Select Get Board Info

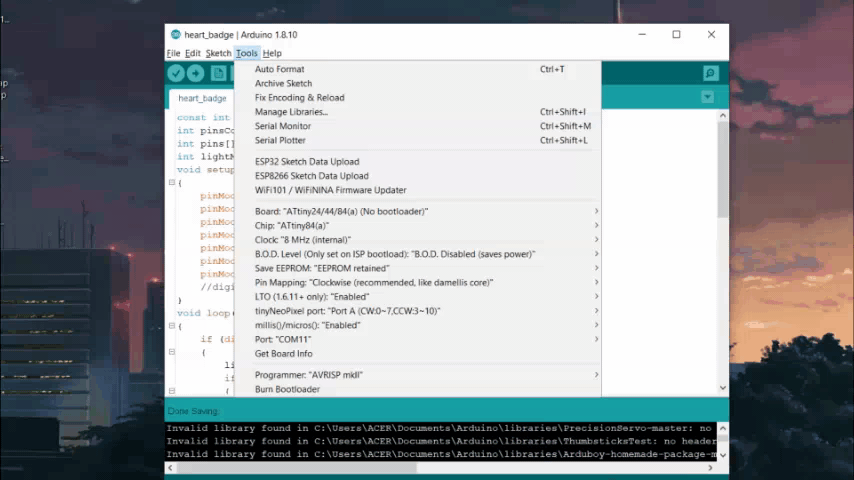tap(417, 354)
